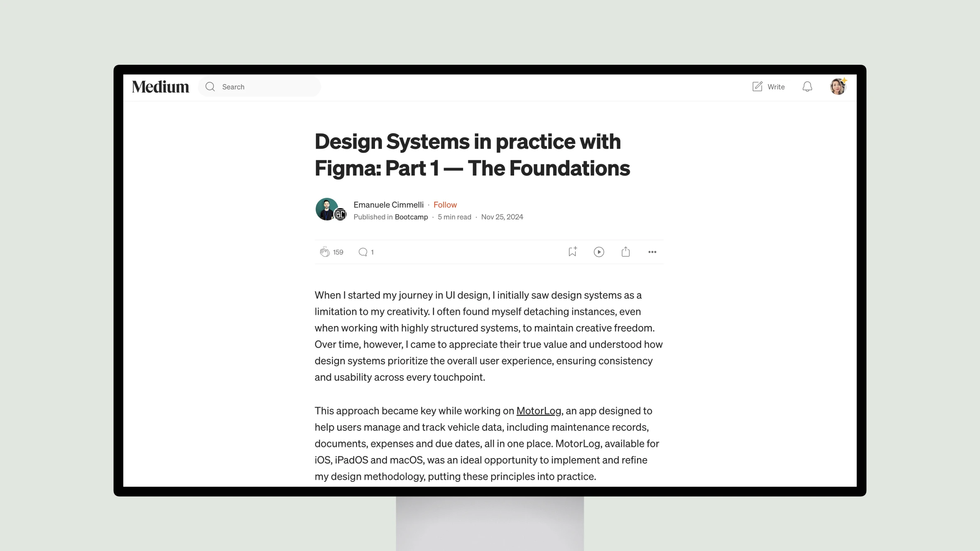The image size is (980, 551).
Task: Open the MotorLog hyperlink in article
Action: click(539, 410)
